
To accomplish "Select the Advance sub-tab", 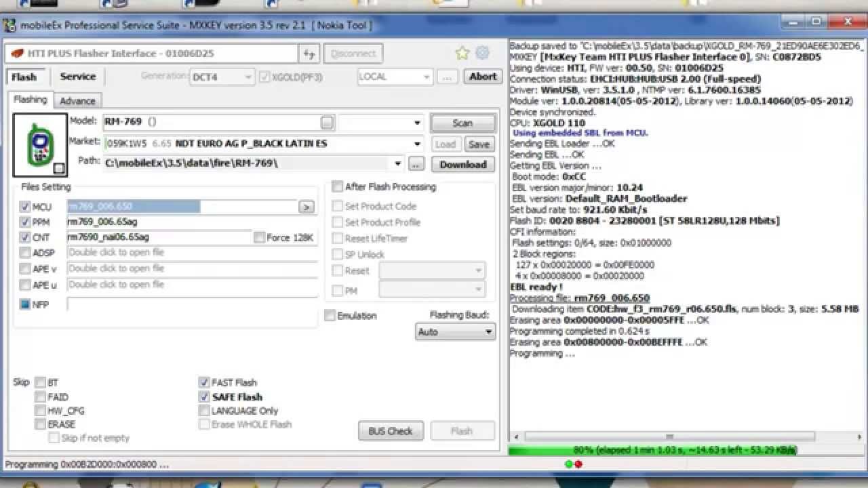I will click(77, 101).
